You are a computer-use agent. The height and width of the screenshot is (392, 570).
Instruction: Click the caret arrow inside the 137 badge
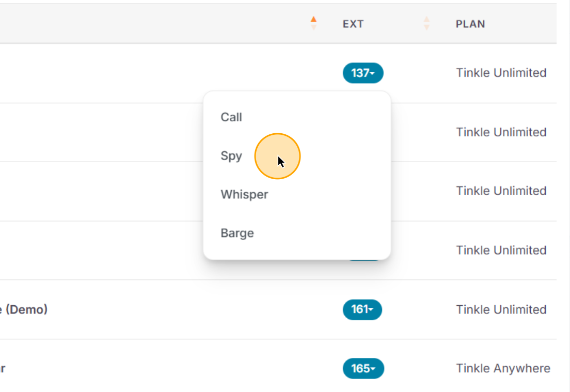click(372, 73)
